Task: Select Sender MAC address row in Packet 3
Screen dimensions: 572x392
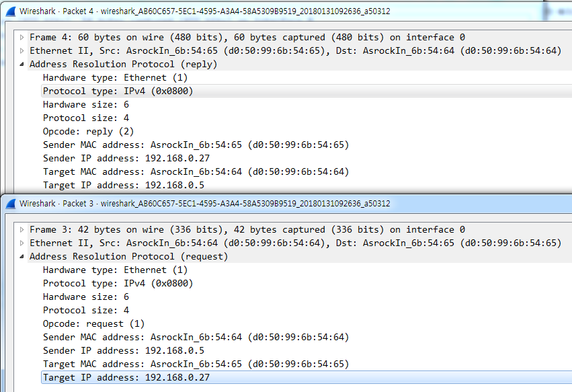Action: (x=307, y=338)
